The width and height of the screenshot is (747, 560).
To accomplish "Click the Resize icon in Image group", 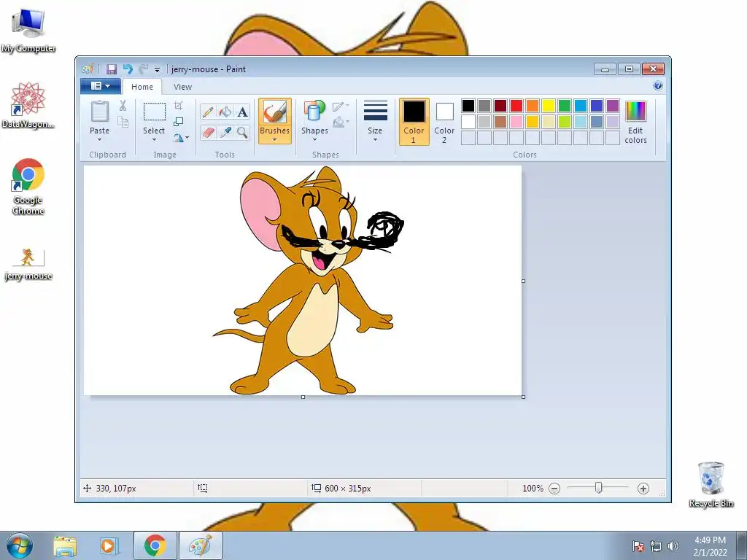I will tap(178, 122).
